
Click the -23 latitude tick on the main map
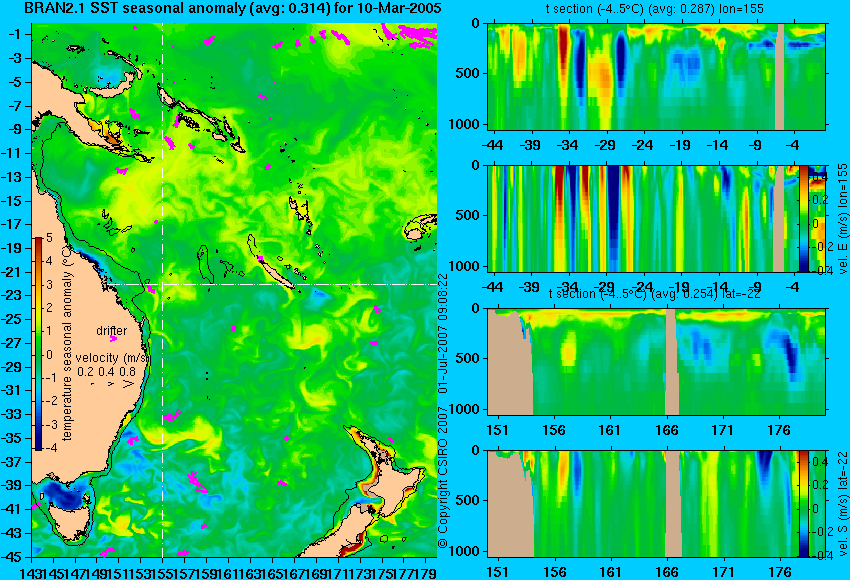(11, 295)
